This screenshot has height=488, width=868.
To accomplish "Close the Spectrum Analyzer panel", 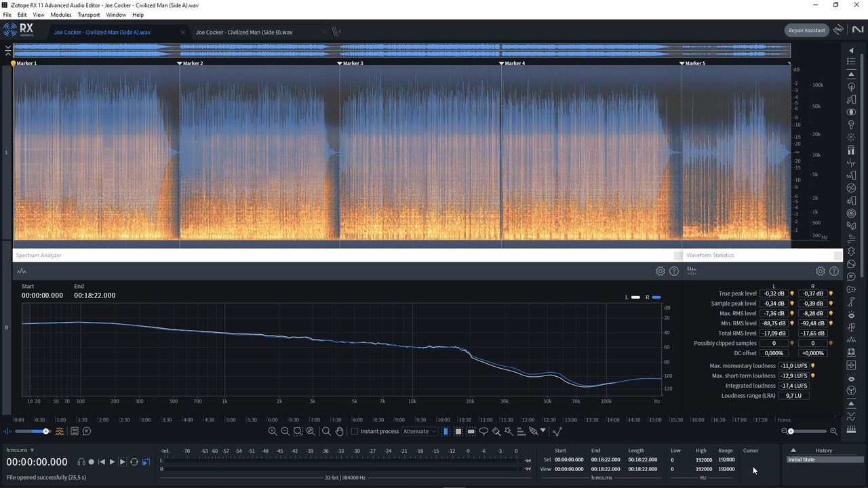I will (x=678, y=256).
